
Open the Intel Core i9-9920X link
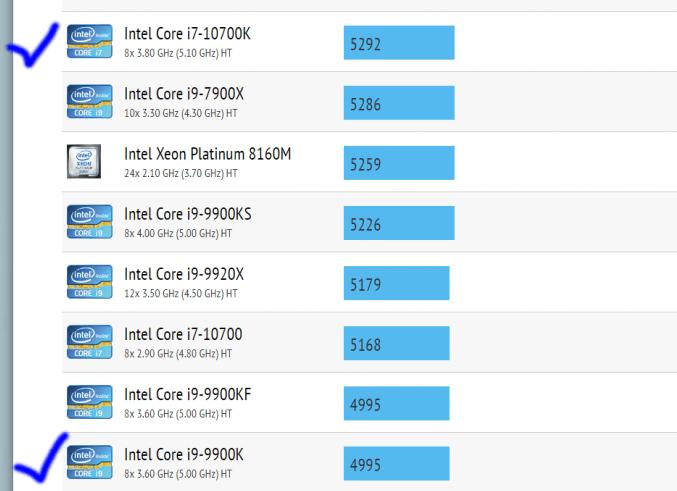pos(184,274)
